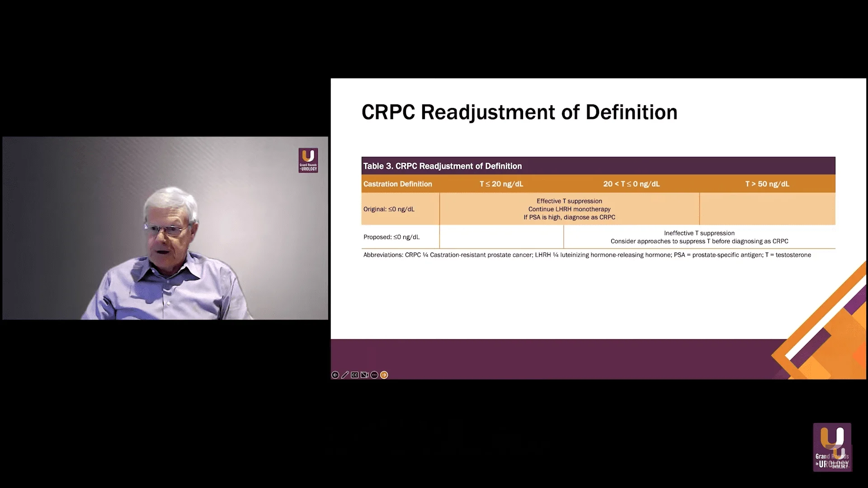Click the Abbreviations footnote line
This screenshot has height=488, width=868.
(x=587, y=255)
